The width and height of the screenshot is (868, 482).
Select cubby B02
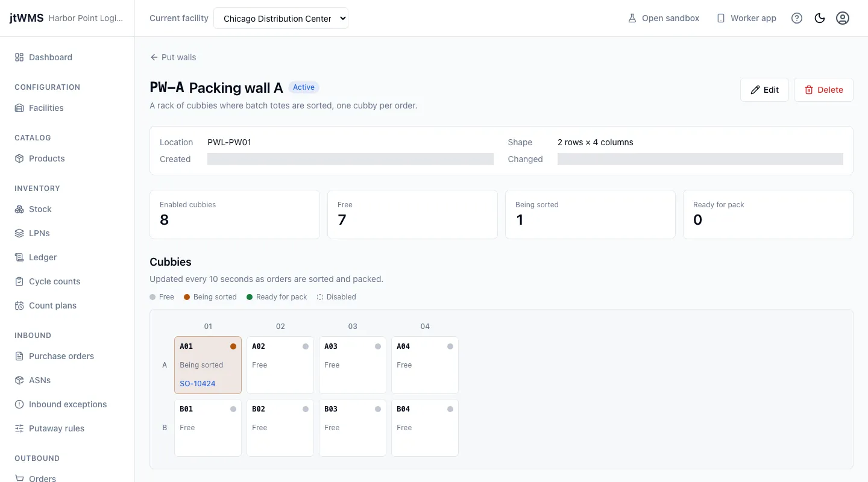click(x=280, y=428)
